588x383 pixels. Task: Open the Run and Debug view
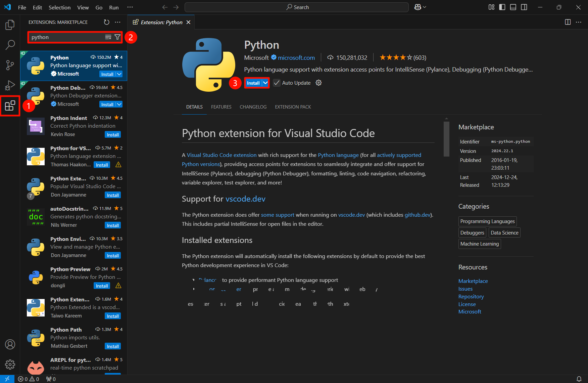[10, 85]
